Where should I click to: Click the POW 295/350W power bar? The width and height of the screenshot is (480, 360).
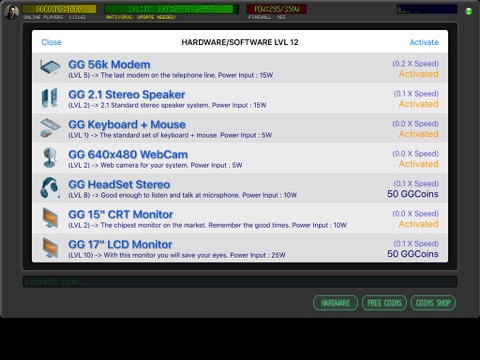(x=277, y=9)
